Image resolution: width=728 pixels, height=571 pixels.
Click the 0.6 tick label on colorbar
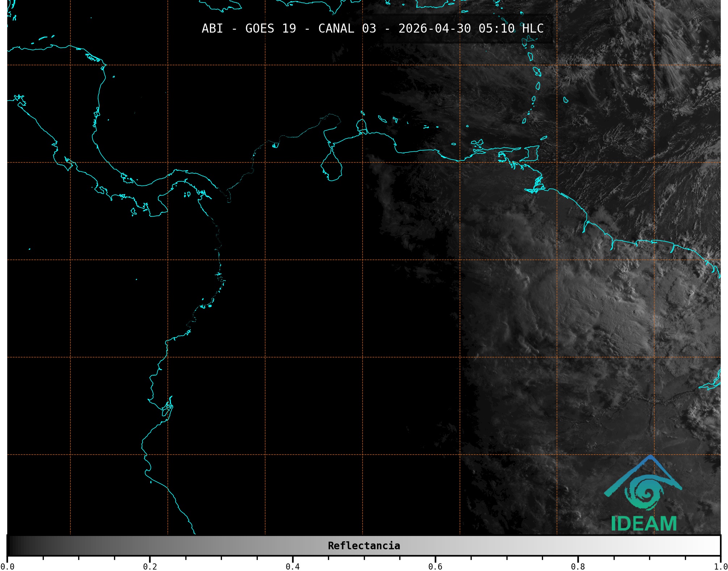(435, 566)
